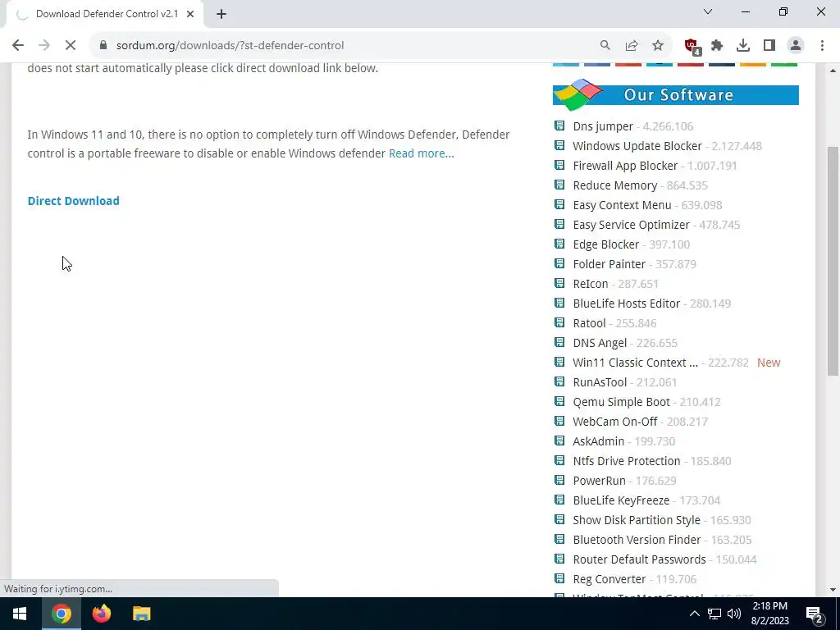Go back to the previous page
This screenshot has width=840, height=630.
pyautogui.click(x=18, y=46)
